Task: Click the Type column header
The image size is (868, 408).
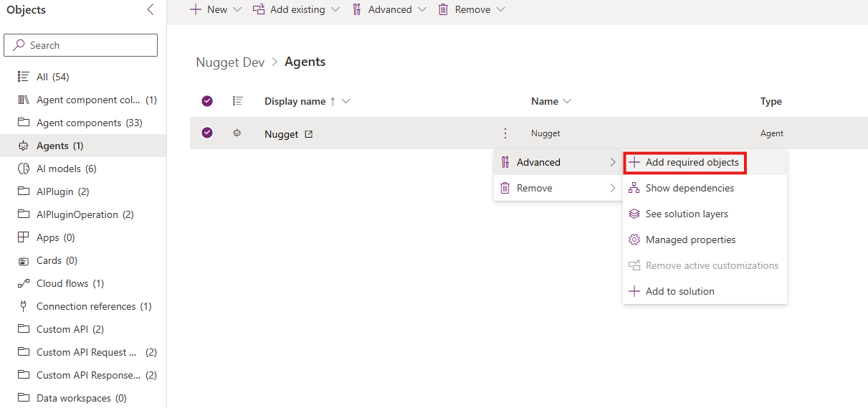Action: click(x=771, y=101)
